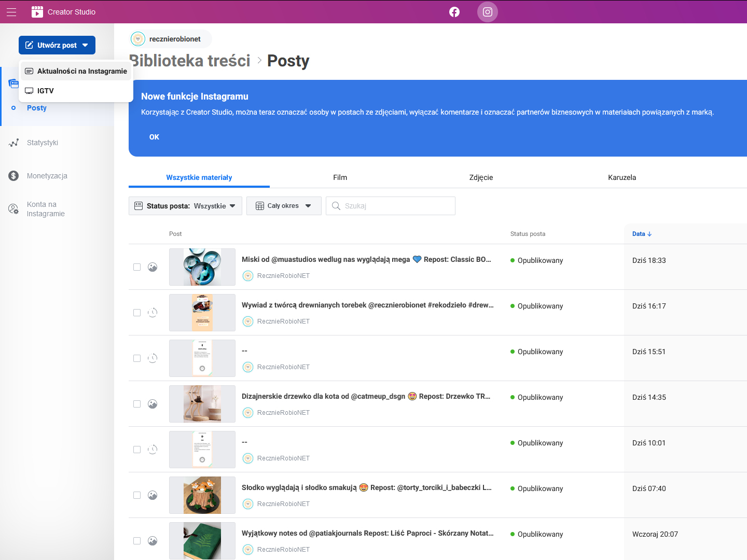
Task: Click the magnifier icon in the search box
Action: pyautogui.click(x=336, y=206)
